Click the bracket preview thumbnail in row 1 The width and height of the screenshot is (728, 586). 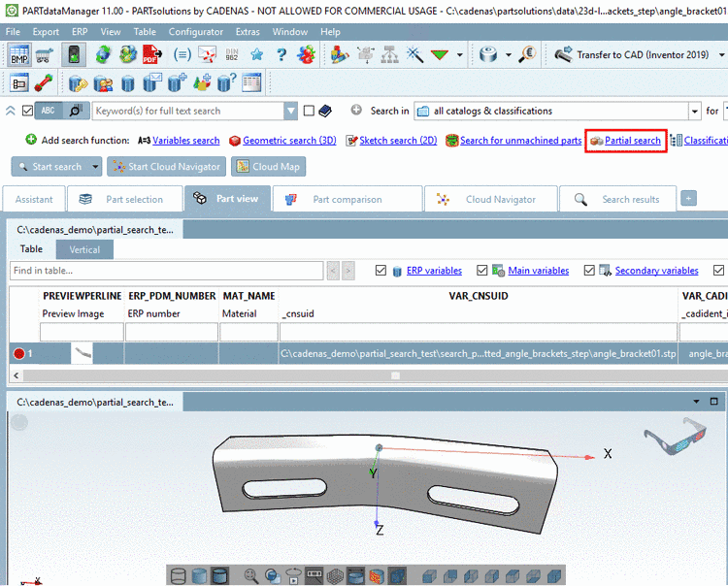(x=82, y=353)
